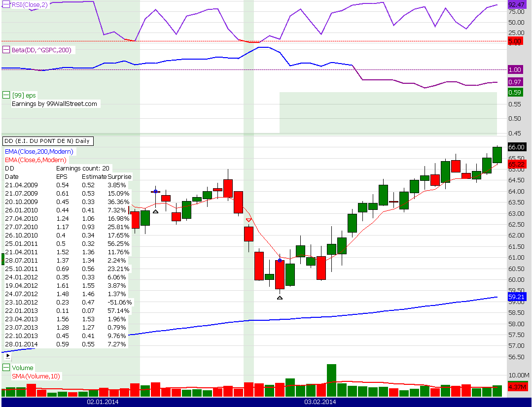Toggle the Volume pane minus box
The width and height of the screenshot is (532, 407).
pos(6,368)
